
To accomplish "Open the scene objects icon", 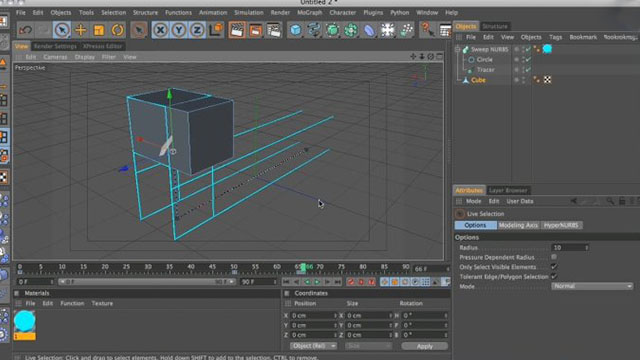I will coord(388,30).
